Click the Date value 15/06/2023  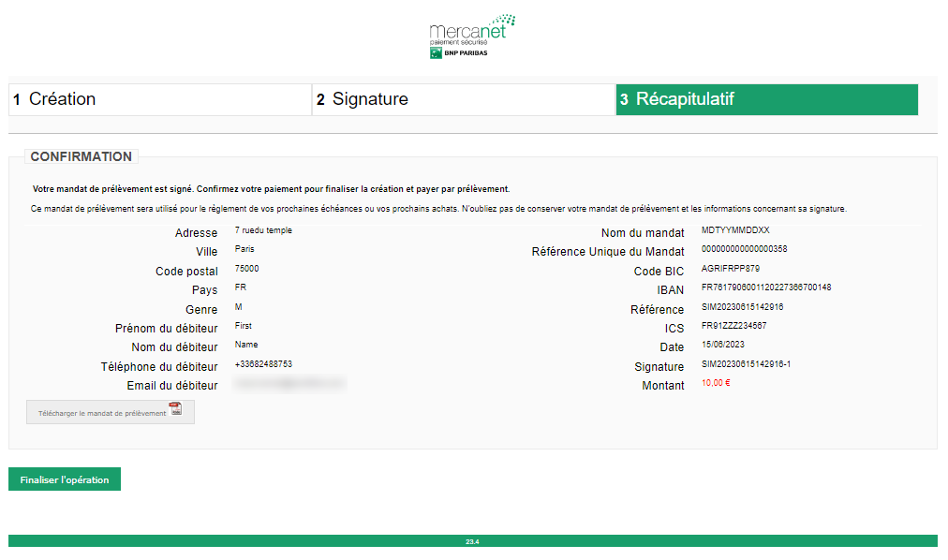[x=722, y=345]
